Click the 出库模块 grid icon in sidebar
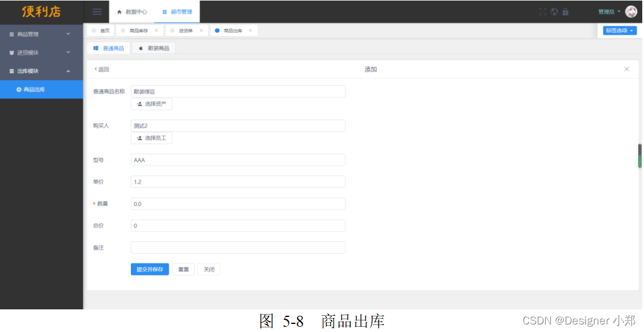 [12, 71]
